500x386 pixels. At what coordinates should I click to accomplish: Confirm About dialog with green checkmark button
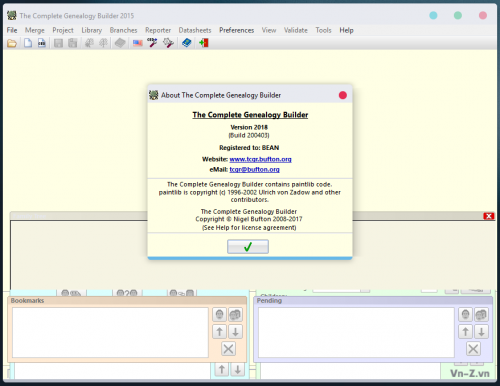pos(248,247)
